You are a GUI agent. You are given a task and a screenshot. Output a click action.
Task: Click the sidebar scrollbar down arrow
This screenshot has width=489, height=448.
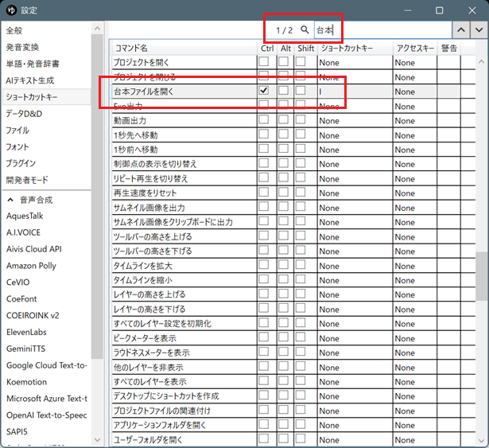tap(97, 439)
